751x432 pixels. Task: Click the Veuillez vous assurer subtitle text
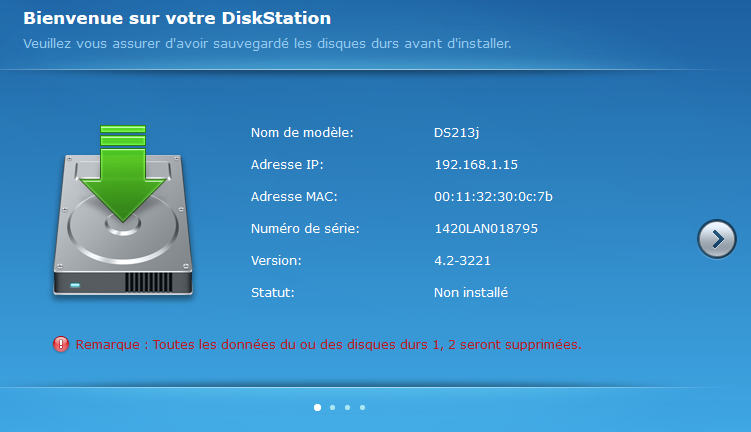267,44
